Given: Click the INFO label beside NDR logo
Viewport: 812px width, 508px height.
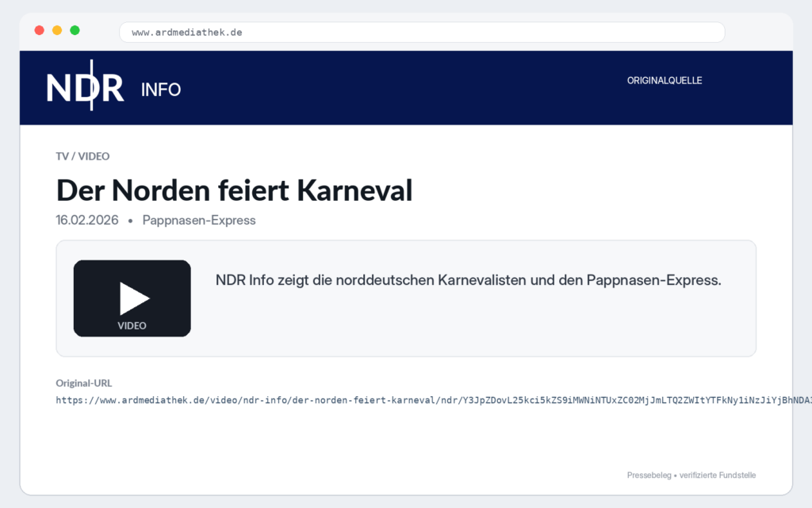Looking at the screenshot, I should click(161, 90).
